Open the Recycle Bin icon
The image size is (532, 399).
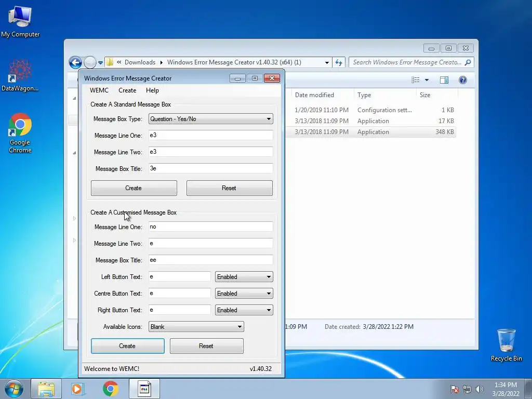(506, 344)
